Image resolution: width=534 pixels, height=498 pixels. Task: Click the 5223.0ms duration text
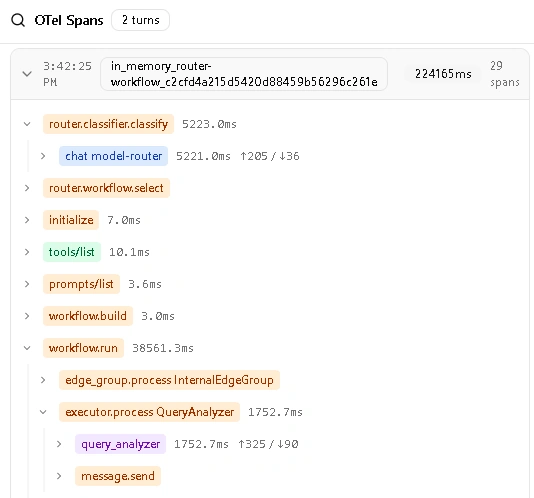pos(209,124)
